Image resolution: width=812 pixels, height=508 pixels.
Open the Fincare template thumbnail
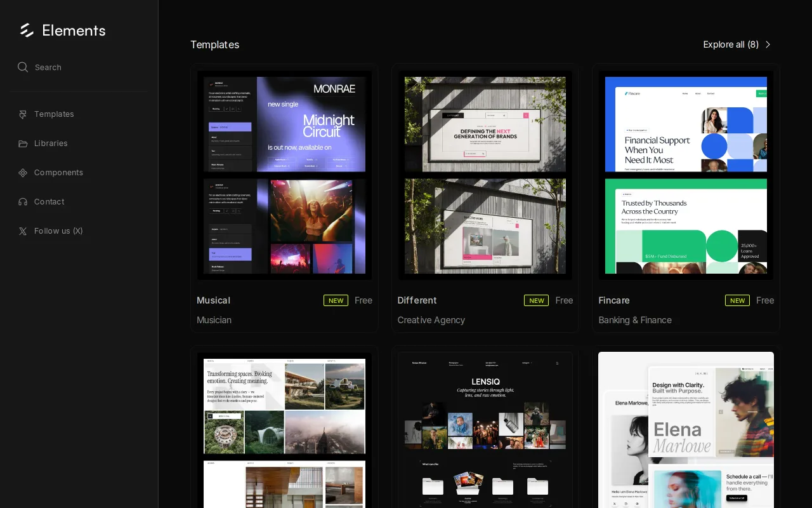(x=686, y=175)
